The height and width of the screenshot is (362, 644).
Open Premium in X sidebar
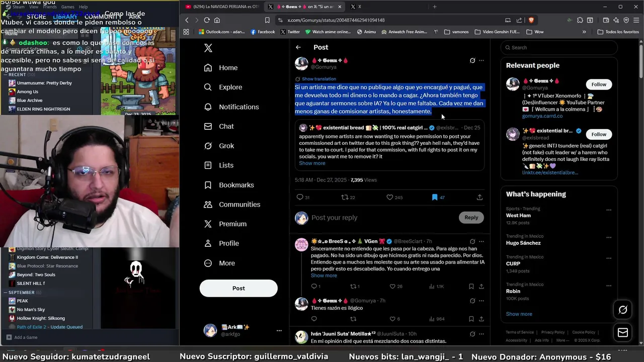tap(225, 224)
